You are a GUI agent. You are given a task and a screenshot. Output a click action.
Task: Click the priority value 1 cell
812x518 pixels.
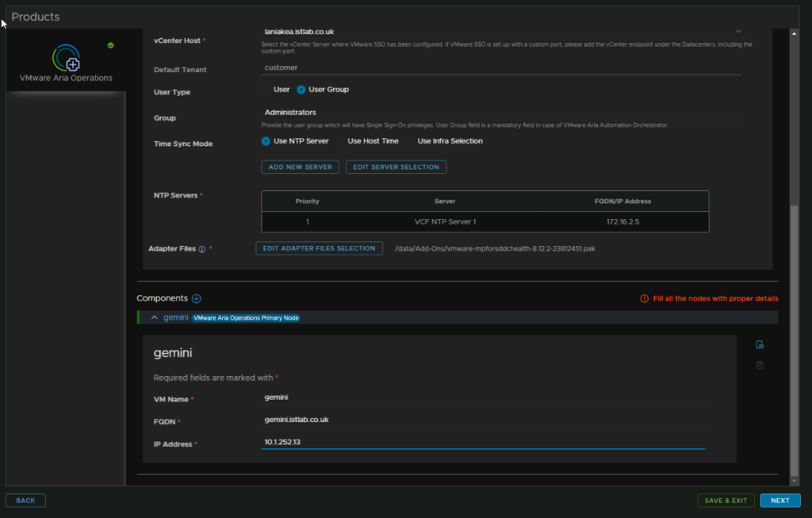pos(307,221)
